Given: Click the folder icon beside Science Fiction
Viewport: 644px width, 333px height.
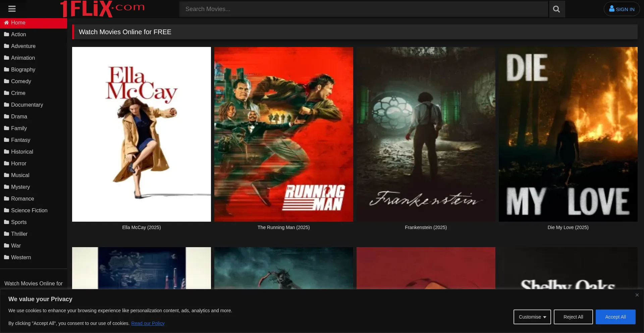Looking at the screenshot, I should [6, 210].
